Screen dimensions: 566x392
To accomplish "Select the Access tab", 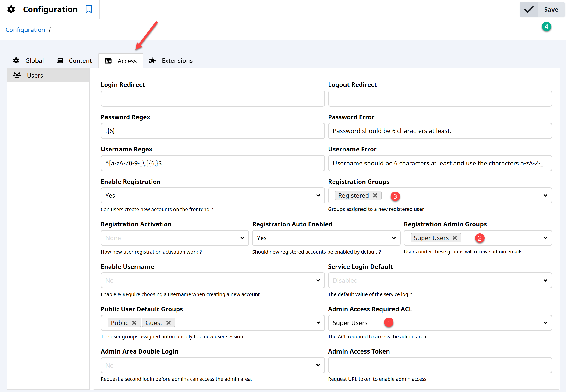I will [121, 61].
